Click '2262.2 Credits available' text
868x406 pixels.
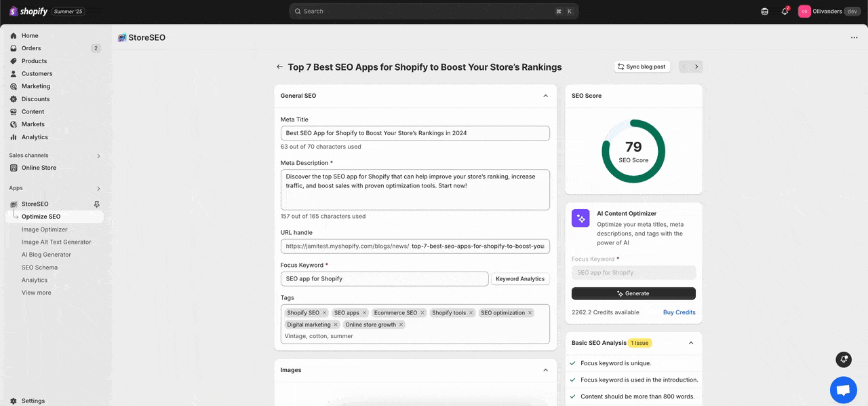pos(606,312)
